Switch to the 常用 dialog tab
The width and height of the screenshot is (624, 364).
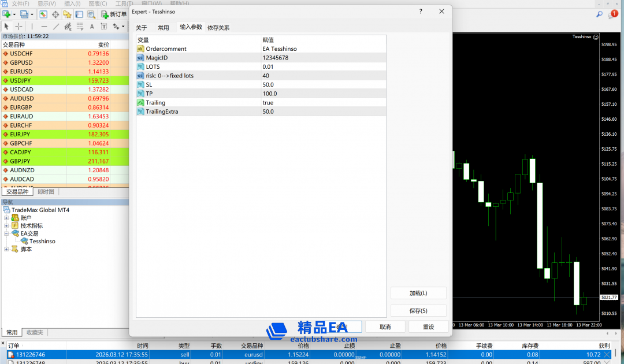point(164,28)
